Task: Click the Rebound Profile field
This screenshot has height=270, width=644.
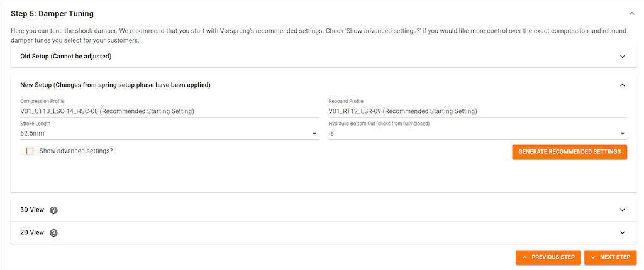Action: [477, 111]
